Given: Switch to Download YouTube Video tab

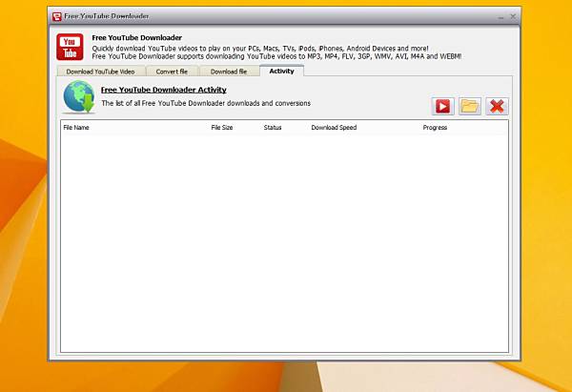Looking at the screenshot, I should click(101, 72).
